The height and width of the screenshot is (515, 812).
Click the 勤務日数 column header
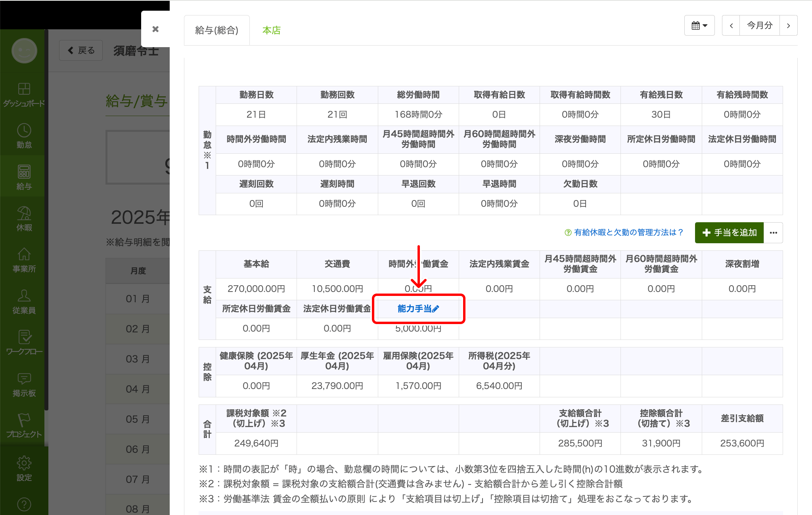(x=256, y=95)
